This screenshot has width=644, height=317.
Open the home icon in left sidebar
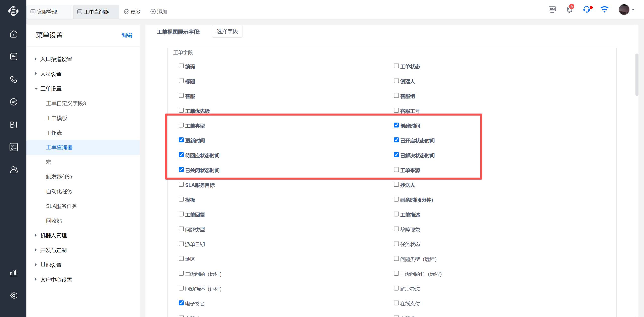14,34
